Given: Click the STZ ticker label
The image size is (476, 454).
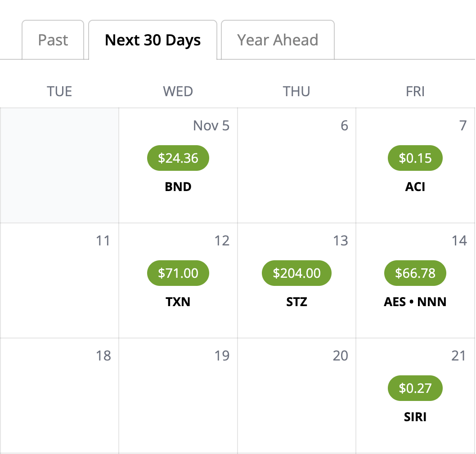Looking at the screenshot, I should point(296,302).
